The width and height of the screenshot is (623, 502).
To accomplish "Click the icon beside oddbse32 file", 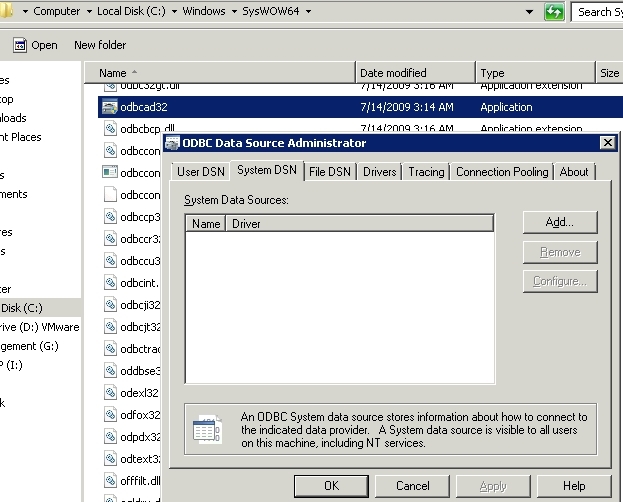I will [x=110, y=370].
